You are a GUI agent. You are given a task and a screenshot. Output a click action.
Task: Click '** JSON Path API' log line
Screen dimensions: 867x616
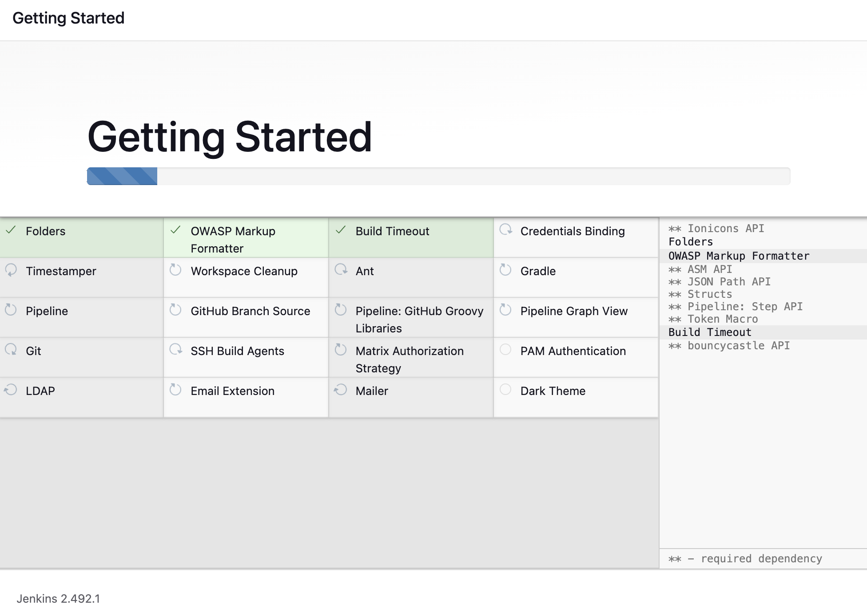pos(719,282)
